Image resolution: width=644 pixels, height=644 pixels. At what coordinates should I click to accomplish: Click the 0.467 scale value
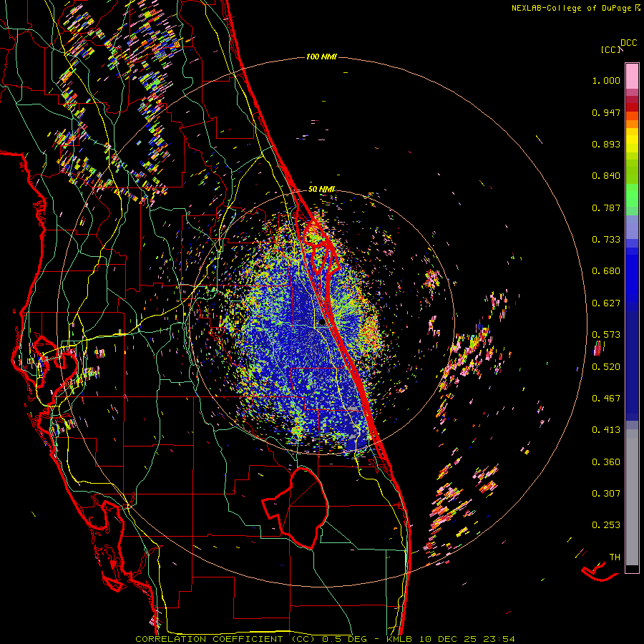(606, 399)
